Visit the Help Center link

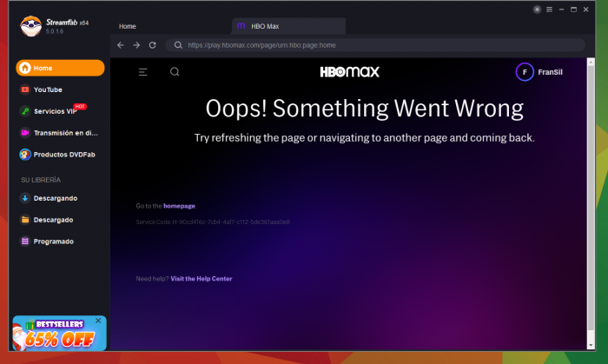coord(202,279)
